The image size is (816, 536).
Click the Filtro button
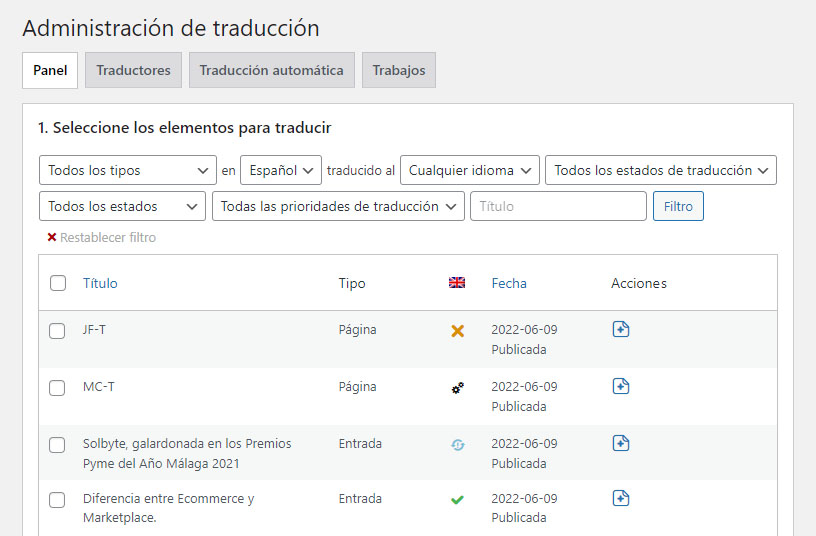click(678, 206)
